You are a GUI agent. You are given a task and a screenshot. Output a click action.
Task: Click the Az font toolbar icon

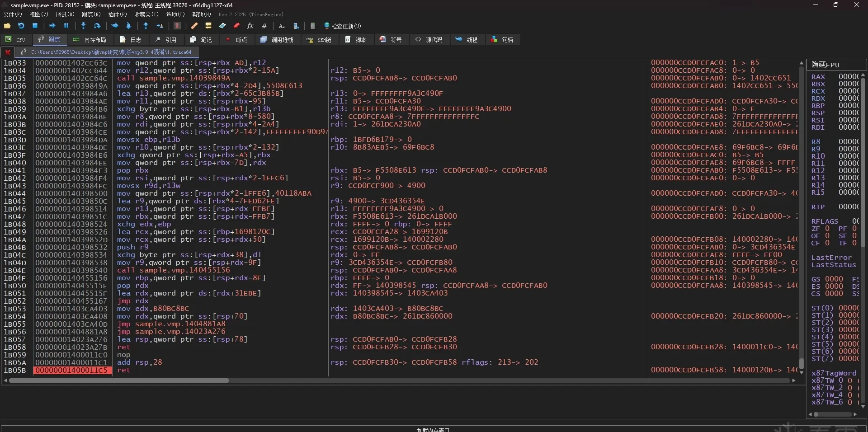click(282, 26)
